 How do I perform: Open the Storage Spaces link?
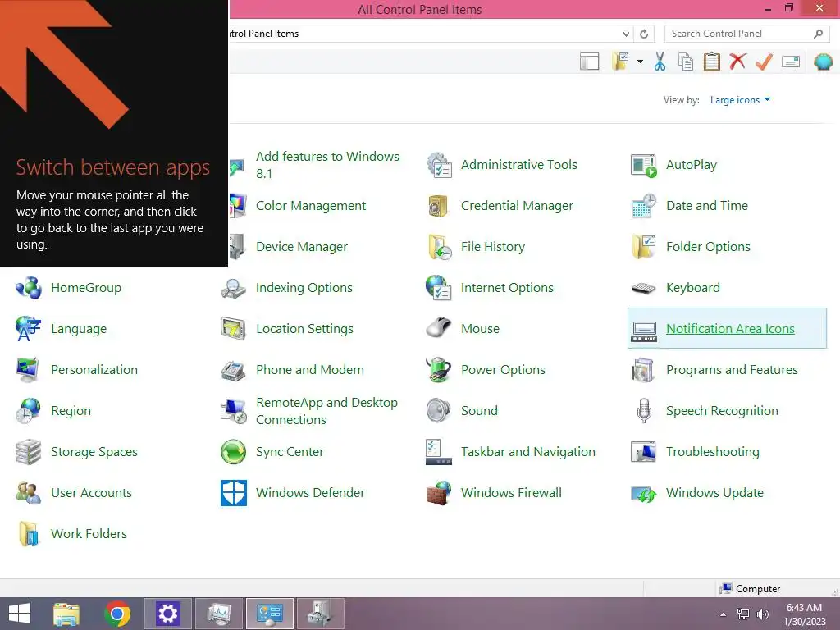coord(94,452)
